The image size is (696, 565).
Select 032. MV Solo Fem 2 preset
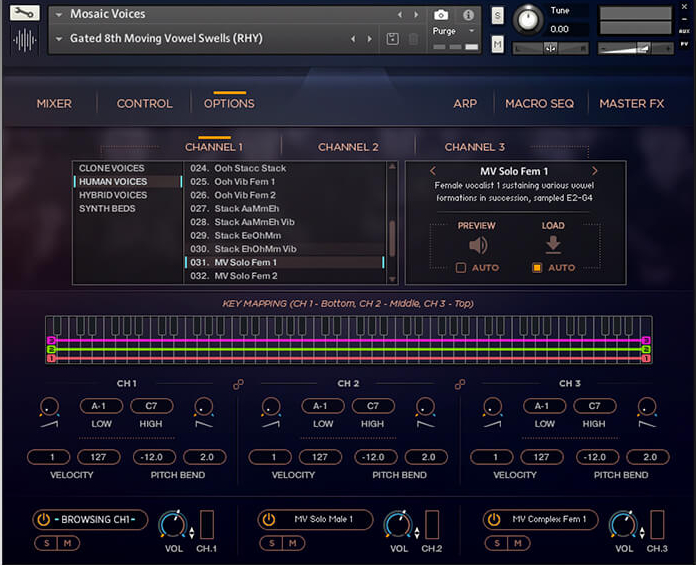284,276
